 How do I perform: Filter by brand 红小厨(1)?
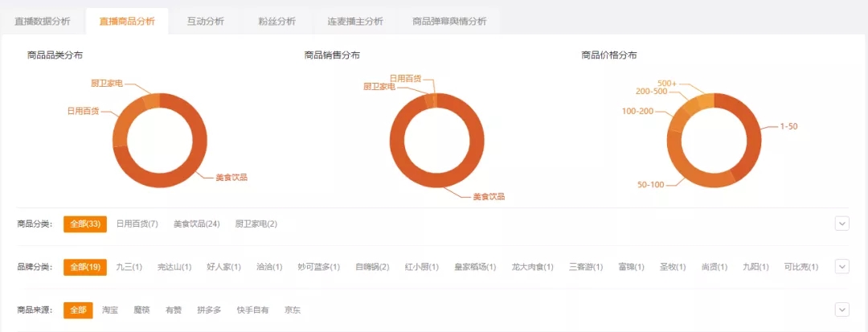pos(422,267)
